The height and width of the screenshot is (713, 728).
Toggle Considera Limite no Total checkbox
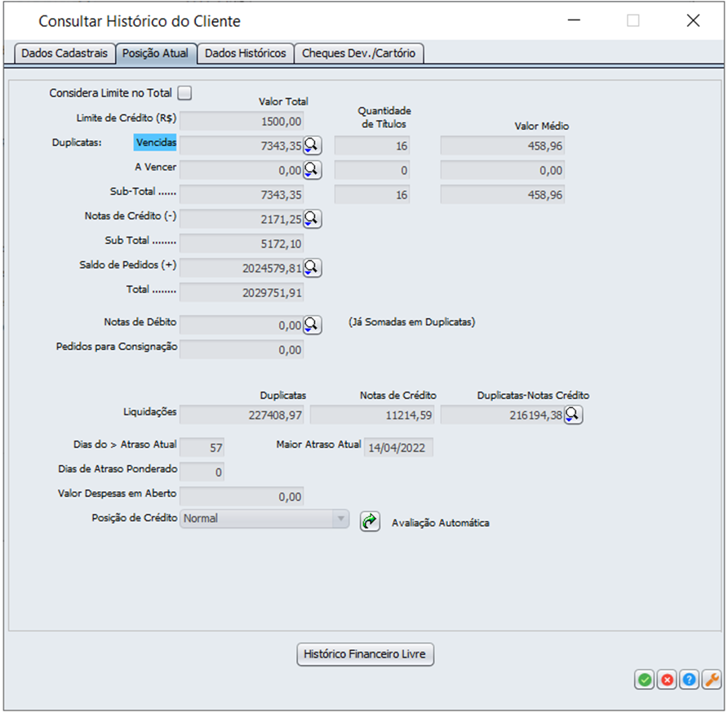click(184, 93)
